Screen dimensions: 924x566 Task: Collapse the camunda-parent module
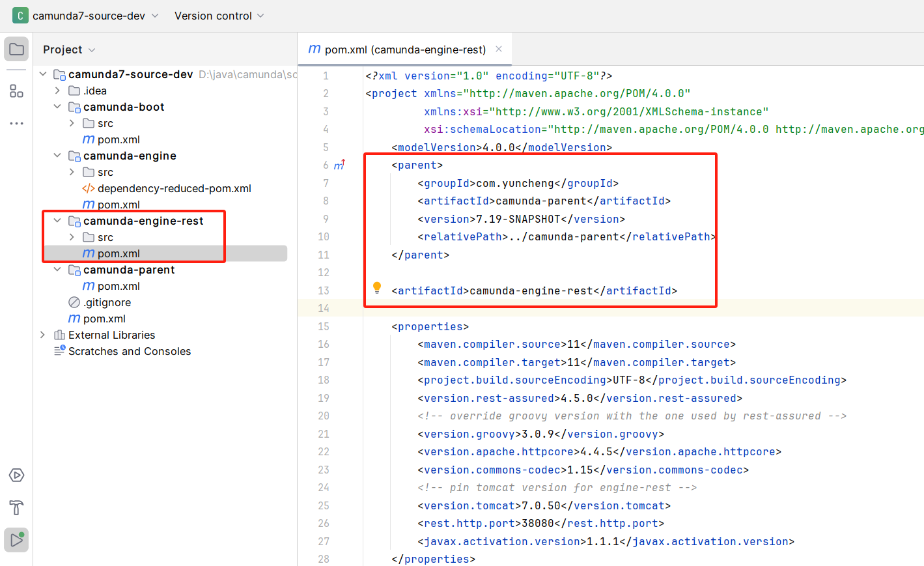pyautogui.click(x=57, y=270)
